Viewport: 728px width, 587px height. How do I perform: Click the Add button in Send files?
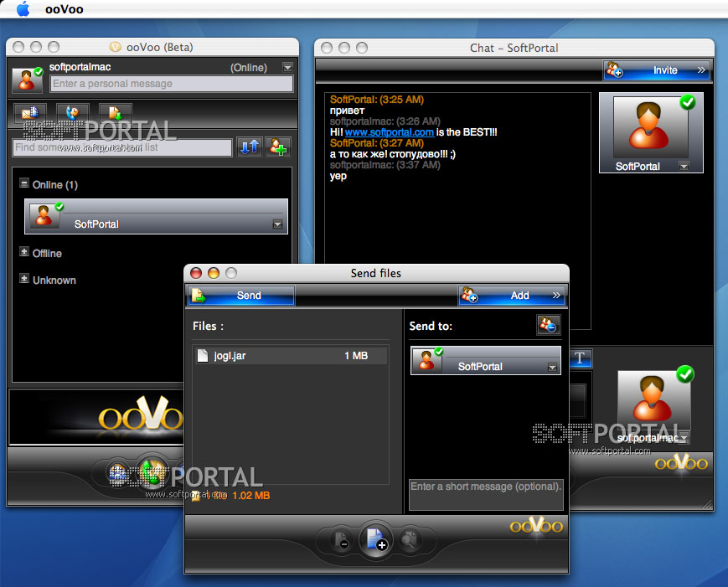pos(512,296)
